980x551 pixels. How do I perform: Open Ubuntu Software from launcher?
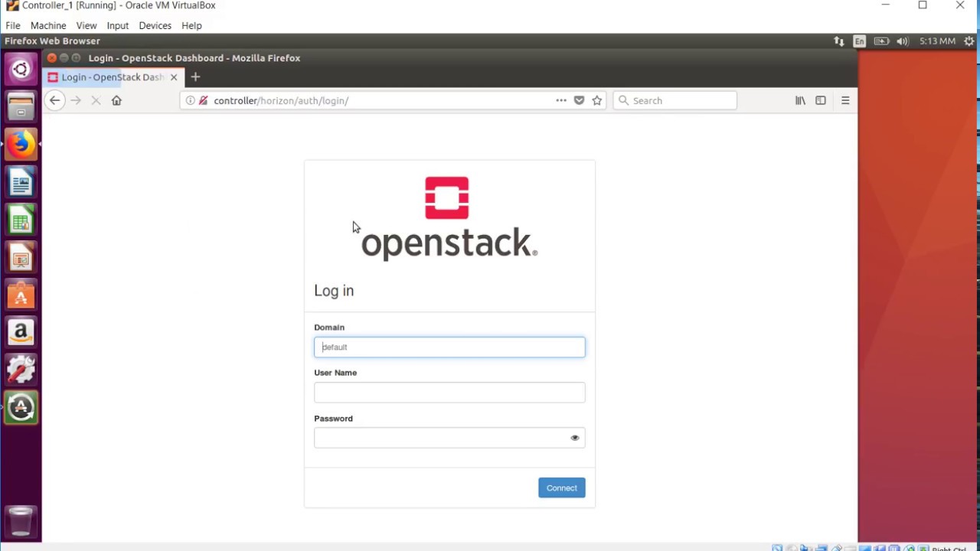[21, 295]
